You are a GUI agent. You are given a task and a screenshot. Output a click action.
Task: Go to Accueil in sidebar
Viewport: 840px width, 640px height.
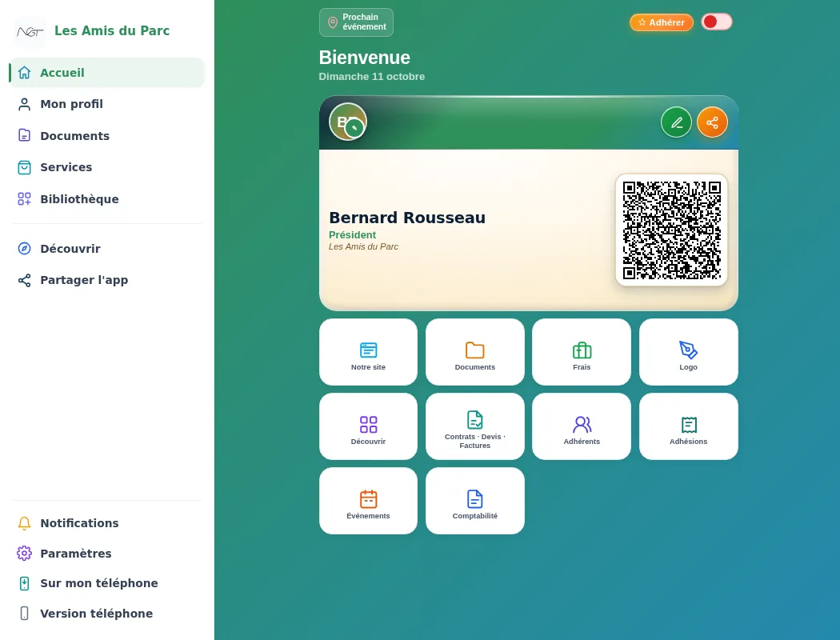[x=107, y=73]
